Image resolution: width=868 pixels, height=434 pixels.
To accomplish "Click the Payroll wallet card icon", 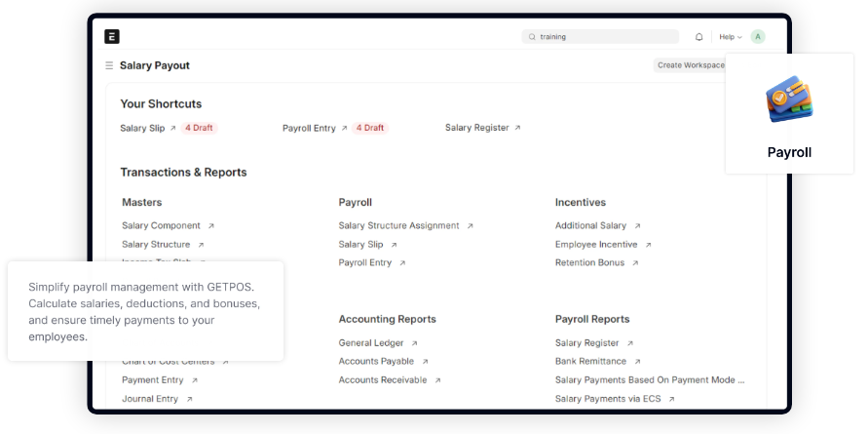I will coord(789,101).
